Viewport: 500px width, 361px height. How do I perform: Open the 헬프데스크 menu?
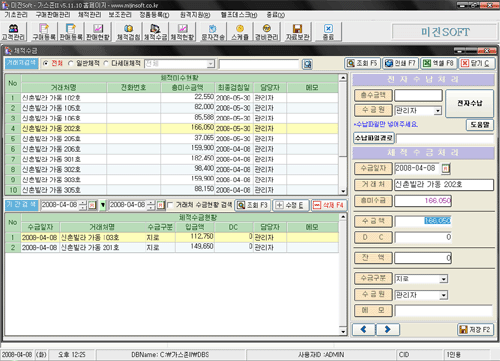[239, 15]
